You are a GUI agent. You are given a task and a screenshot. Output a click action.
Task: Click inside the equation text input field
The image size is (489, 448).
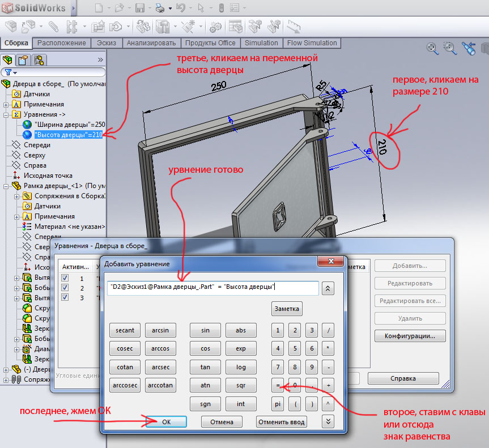pyautogui.click(x=212, y=288)
